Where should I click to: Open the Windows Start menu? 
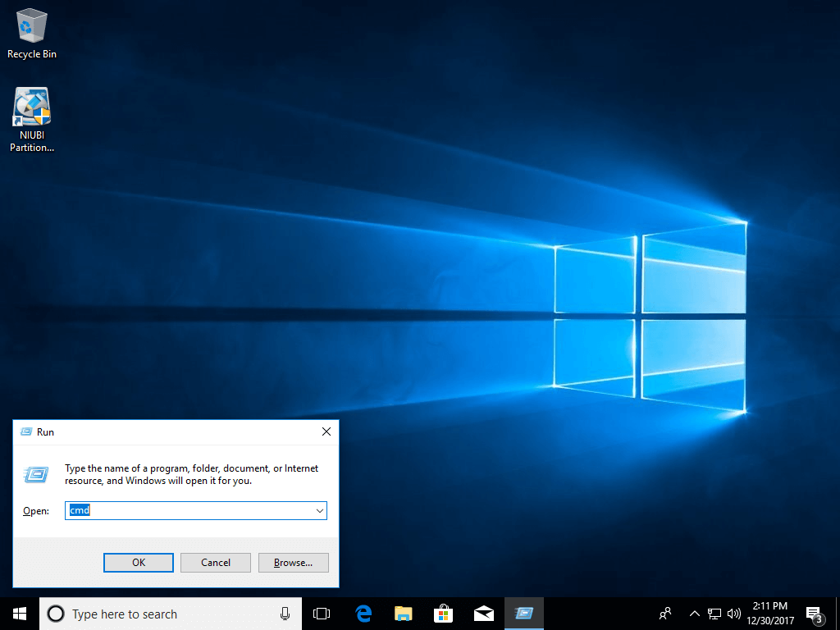(x=19, y=614)
